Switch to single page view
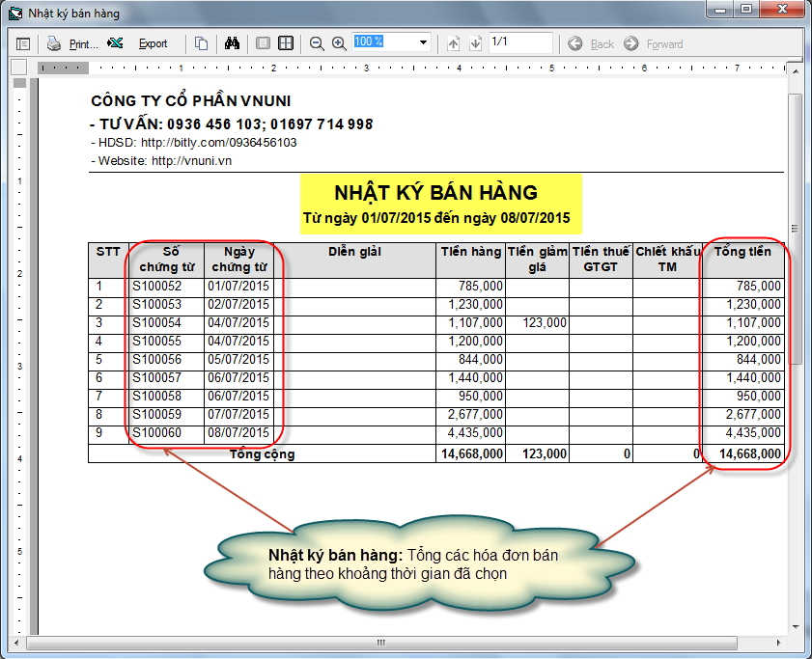This screenshot has width=812, height=659. pos(263,43)
